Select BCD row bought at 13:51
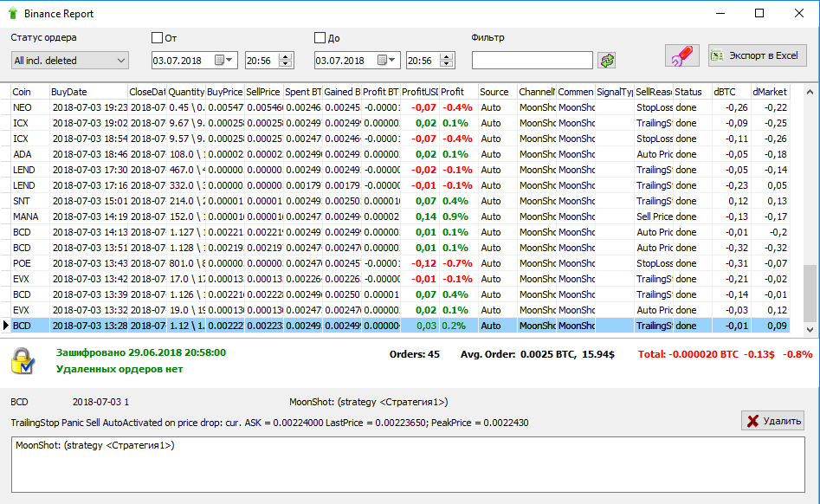The height and width of the screenshot is (504, 820). tap(400, 248)
